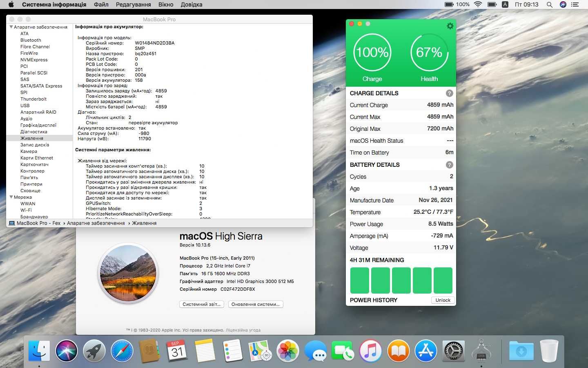Open iBooks icon in the Dock
Viewport: 588px width, 368px height.
399,350
